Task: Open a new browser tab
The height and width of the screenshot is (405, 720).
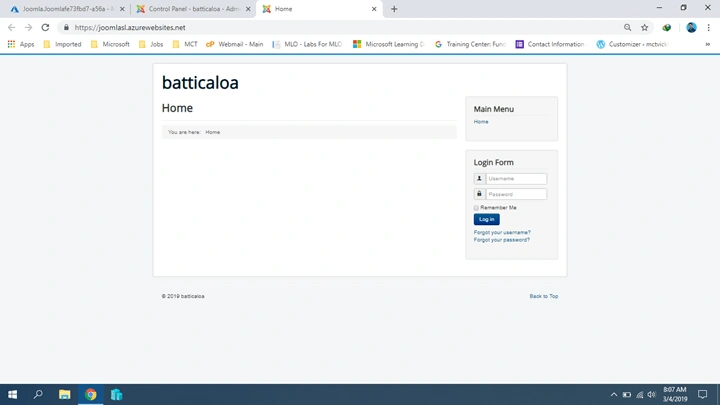Action: point(394,9)
